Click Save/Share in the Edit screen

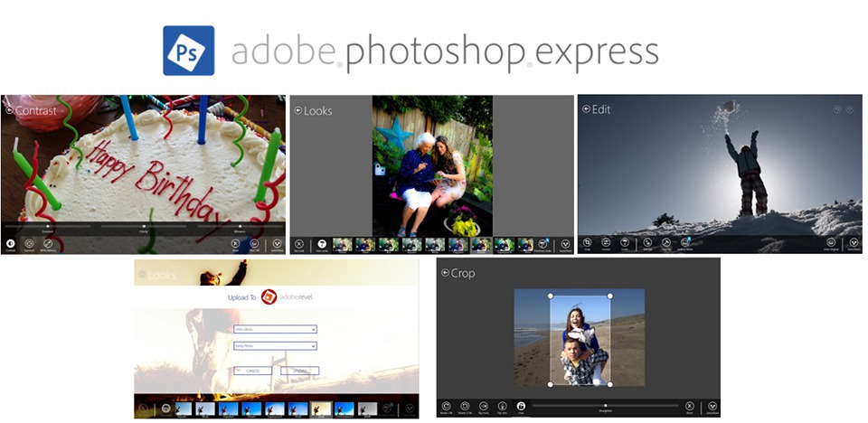pyautogui.click(x=854, y=242)
